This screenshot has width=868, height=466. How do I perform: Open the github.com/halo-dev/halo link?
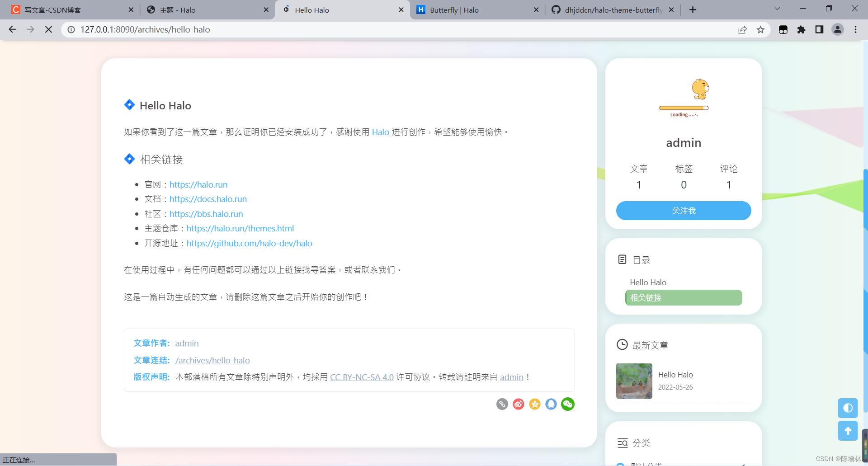point(249,243)
